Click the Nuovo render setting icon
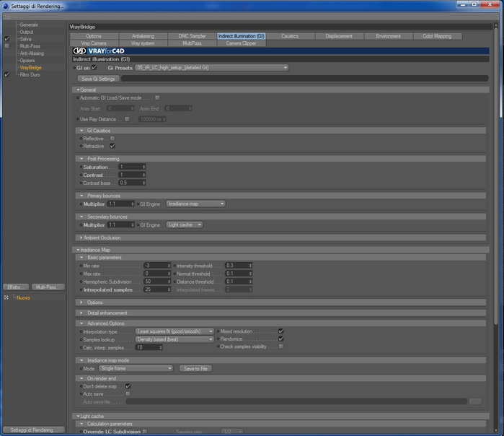504x436 pixels. point(6,297)
